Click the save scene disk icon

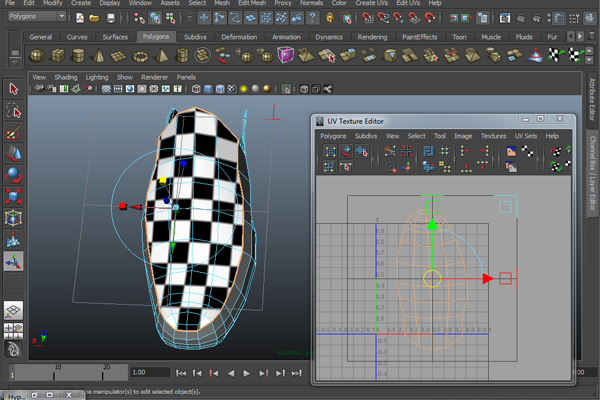pyautogui.click(x=111, y=18)
